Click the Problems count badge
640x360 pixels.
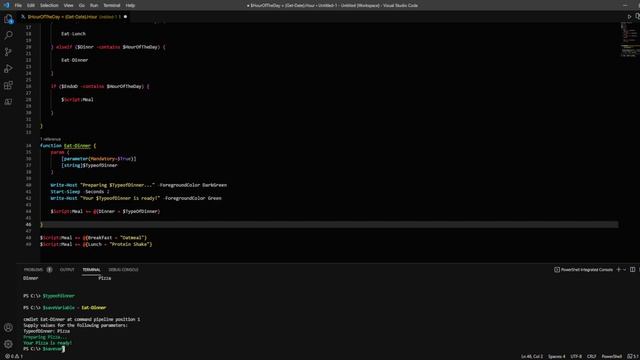point(49,269)
